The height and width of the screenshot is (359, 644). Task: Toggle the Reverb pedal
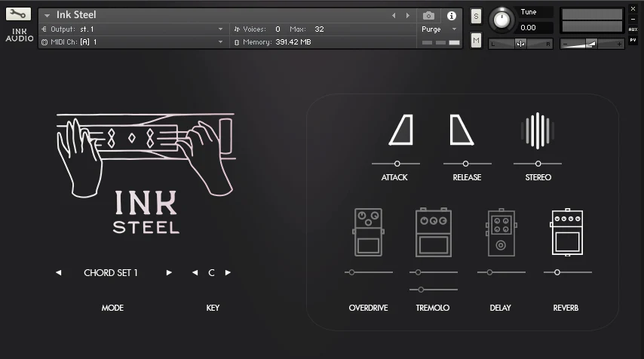(567, 232)
